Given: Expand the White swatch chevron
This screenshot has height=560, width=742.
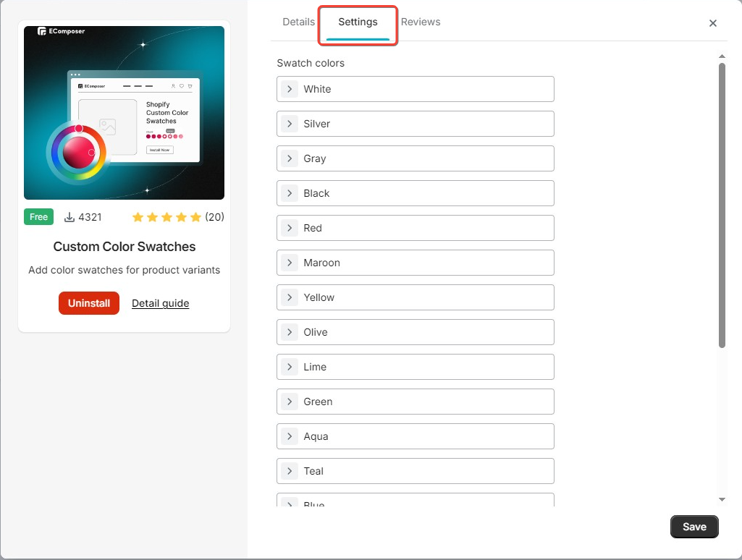Looking at the screenshot, I should (290, 89).
